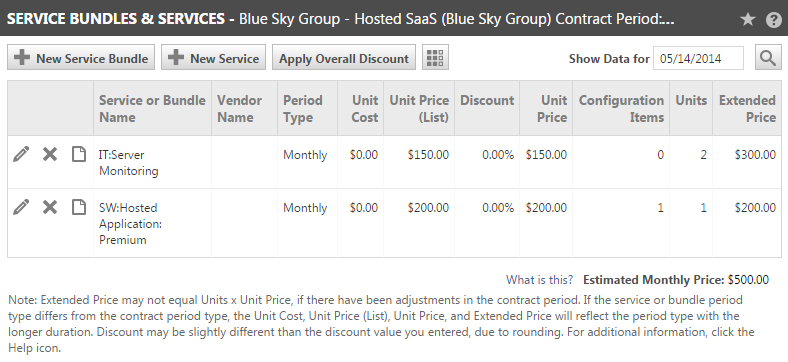The image size is (788, 362).
Task: Click Apply Overall Discount button
Action: click(344, 58)
